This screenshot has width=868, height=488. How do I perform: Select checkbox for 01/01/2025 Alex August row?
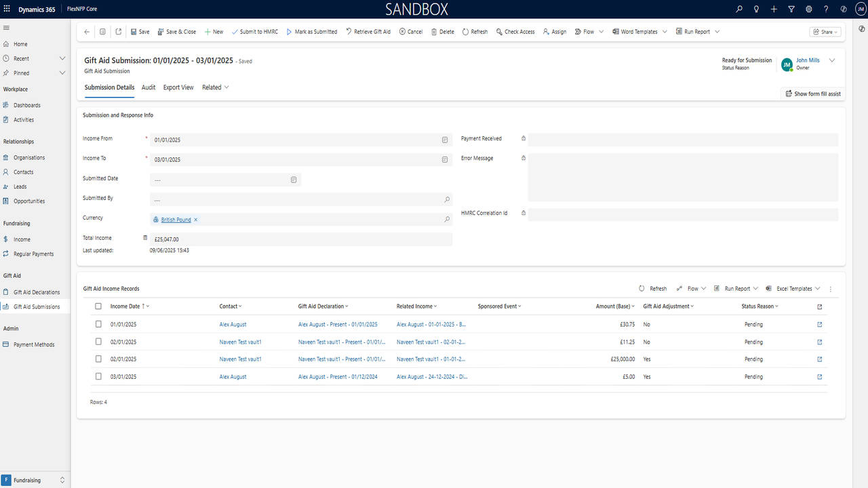tap(98, 325)
